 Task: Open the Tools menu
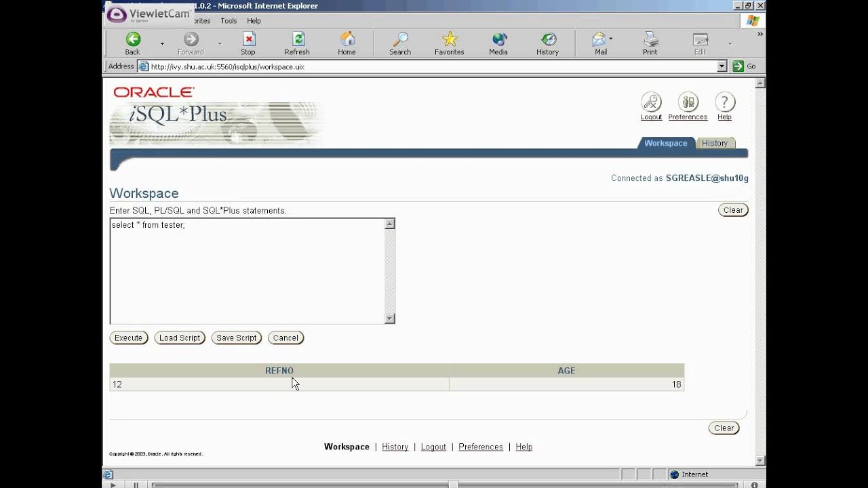229,21
